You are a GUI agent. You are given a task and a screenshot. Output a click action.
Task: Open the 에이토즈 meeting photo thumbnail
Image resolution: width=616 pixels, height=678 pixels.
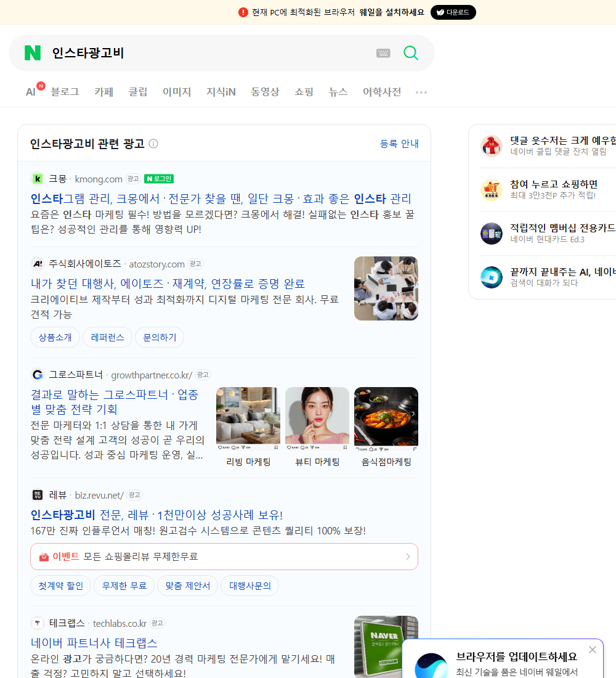coord(386,288)
